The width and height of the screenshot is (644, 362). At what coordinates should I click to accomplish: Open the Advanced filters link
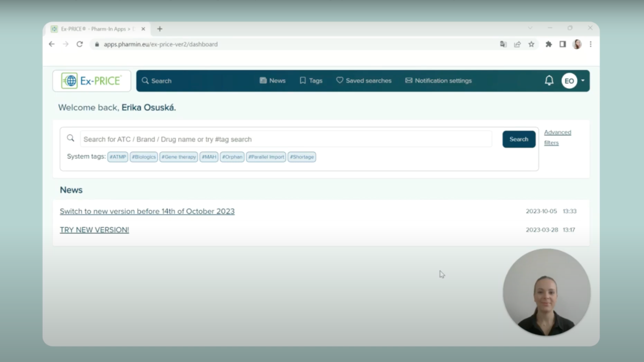557,137
